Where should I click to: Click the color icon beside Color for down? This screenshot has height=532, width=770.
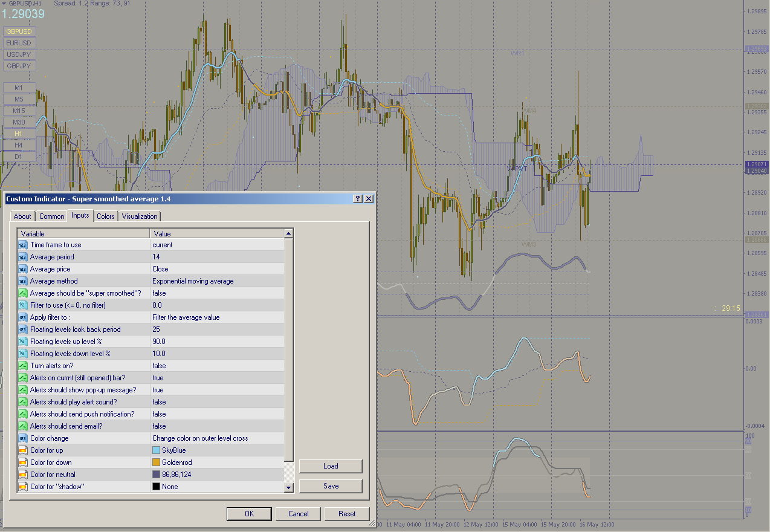(x=23, y=462)
